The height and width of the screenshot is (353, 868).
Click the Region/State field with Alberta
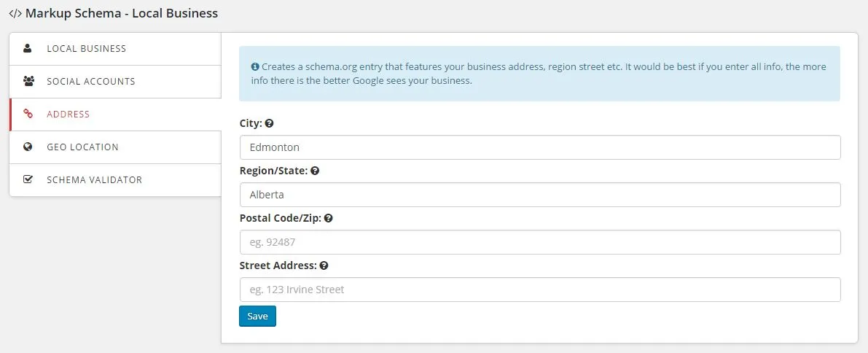click(540, 195)
